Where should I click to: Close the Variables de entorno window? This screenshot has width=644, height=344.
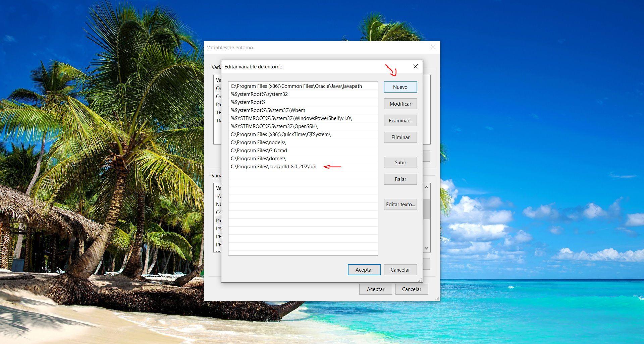tap(433, 47)
